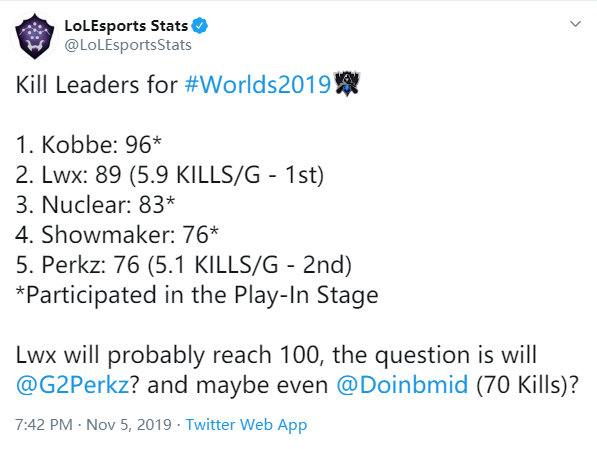Click the 'Participated in the Play-In Stage' footnote
The width and height of the screenshot is (597, 449).
point(197,295)
